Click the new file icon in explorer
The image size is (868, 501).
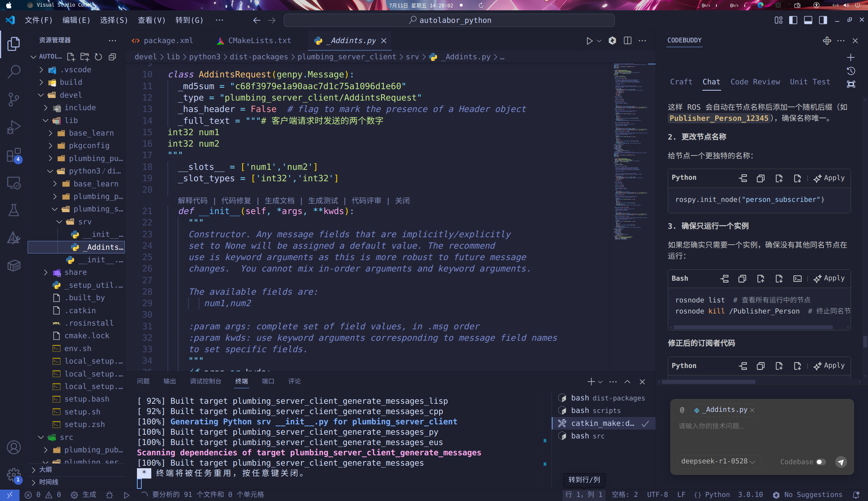pyautogui.click(x=71, y=57)
